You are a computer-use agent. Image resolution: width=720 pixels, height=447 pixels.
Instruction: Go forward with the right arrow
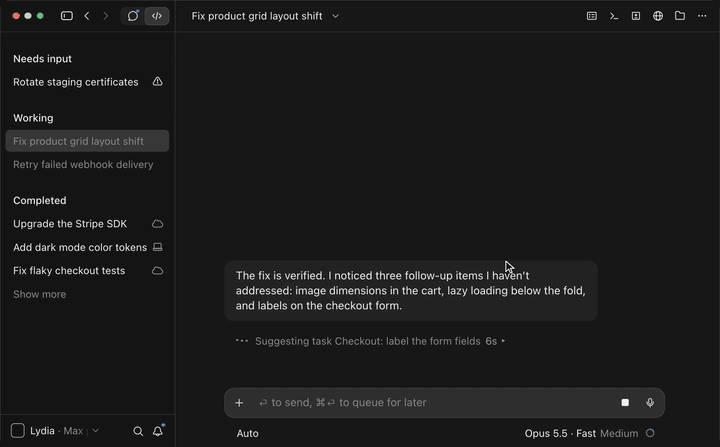click(106, 16)
